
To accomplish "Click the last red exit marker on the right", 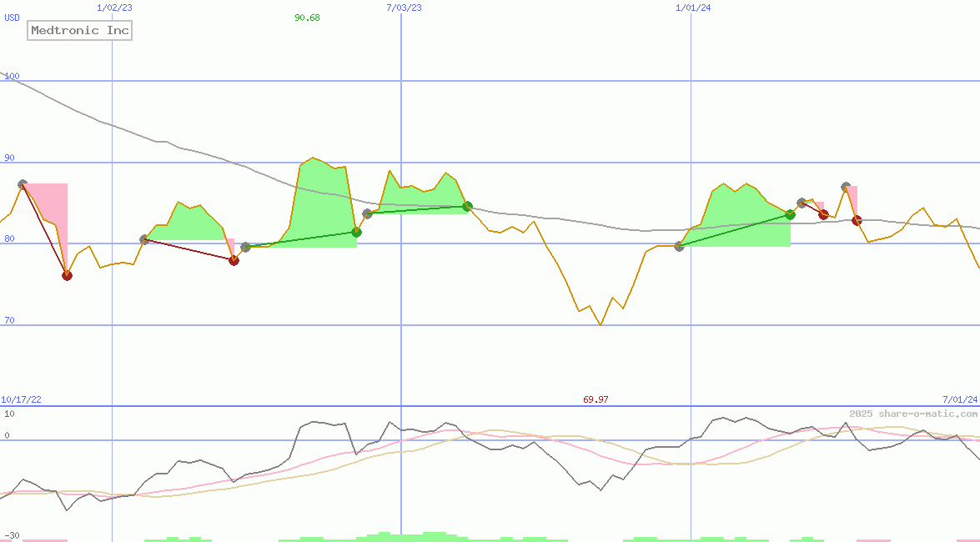I will [857, 220].
